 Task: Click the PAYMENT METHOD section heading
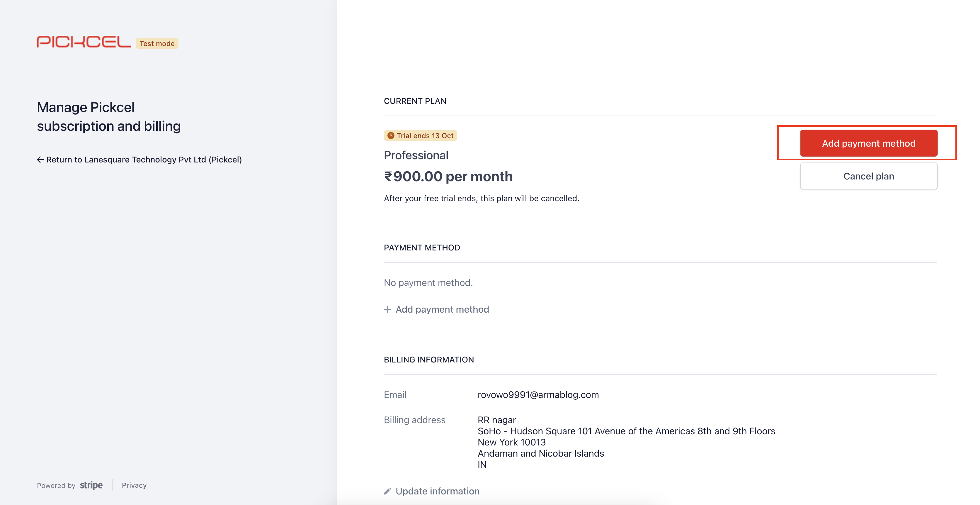[422, 248]
